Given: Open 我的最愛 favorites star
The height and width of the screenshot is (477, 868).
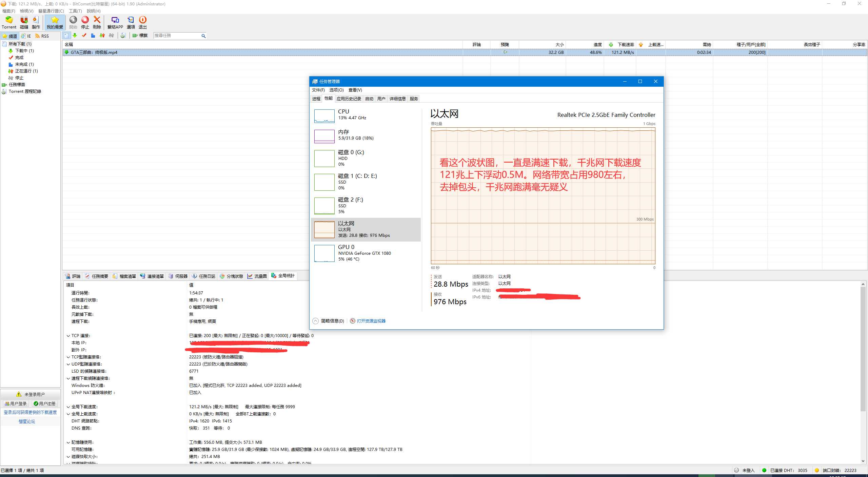Looking at the screenshot, I should click(x=55, y=22).
